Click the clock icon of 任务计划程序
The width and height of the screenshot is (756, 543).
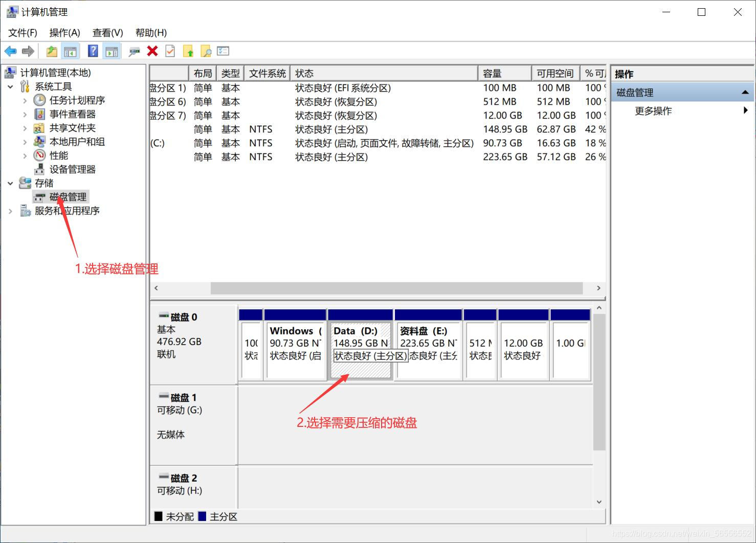[39, 100]
